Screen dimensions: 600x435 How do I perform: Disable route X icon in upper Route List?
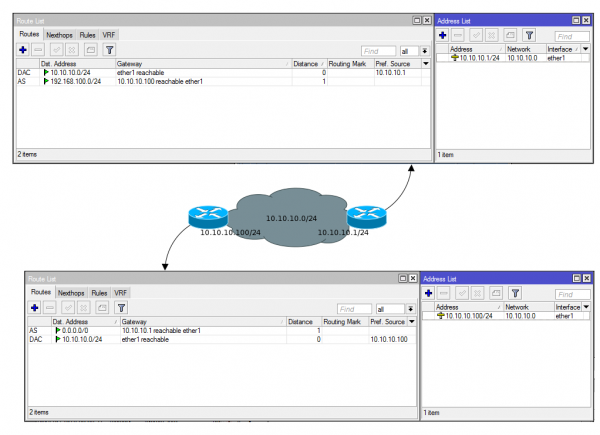coord(72,50)
